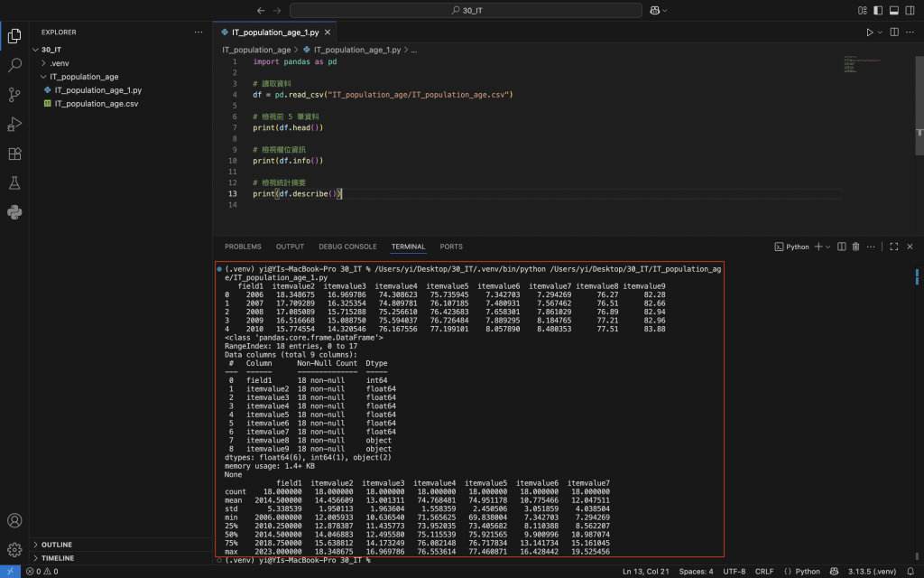Change line ending via CRLF
Image resolution: width=924 pixels, height=578 pixels.
tap(764, 572)
